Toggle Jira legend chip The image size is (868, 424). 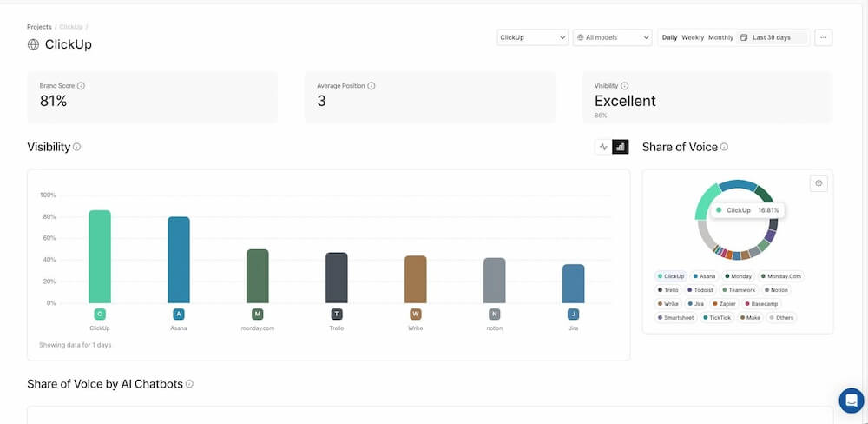[694, 304]
